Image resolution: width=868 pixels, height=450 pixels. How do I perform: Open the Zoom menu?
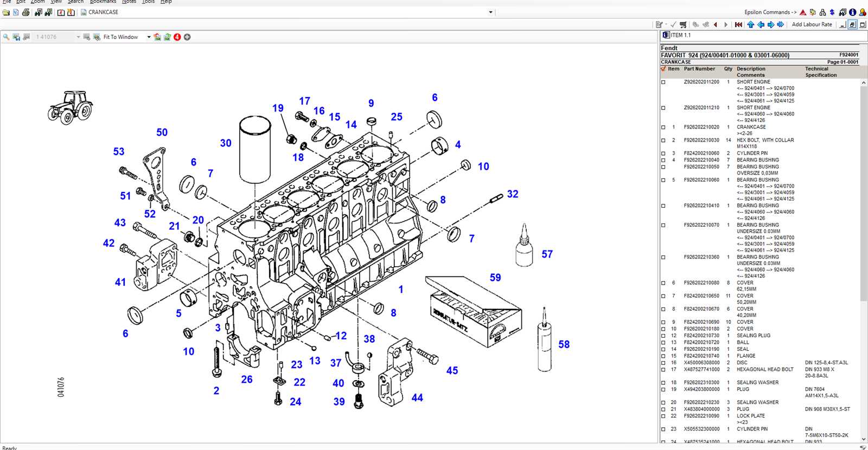click(37, 2)
